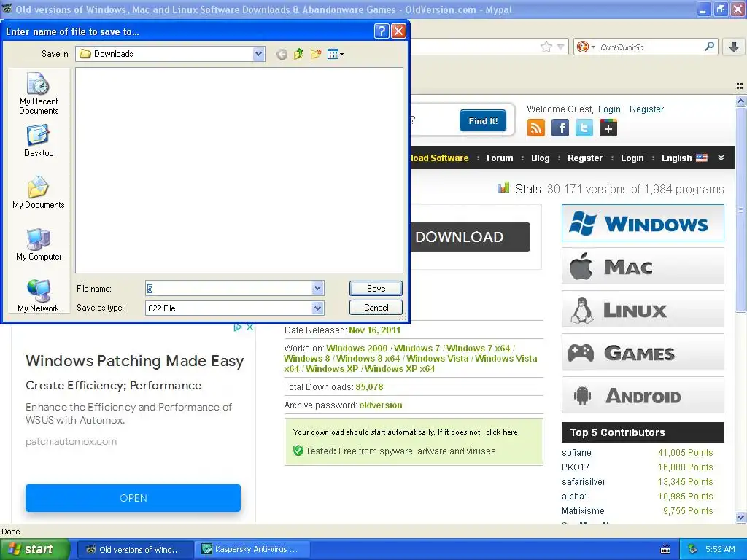Select the Android category button
The image size is (747, 560).
point(643,395)
